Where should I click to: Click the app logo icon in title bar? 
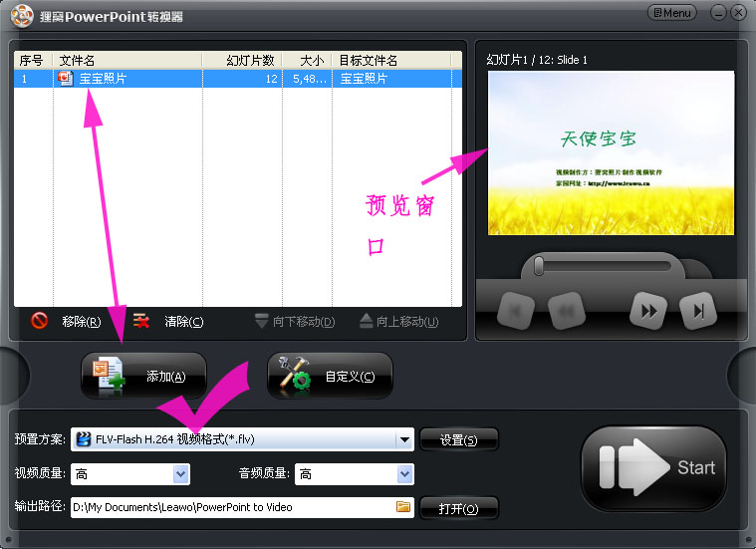tap(22, 16)
